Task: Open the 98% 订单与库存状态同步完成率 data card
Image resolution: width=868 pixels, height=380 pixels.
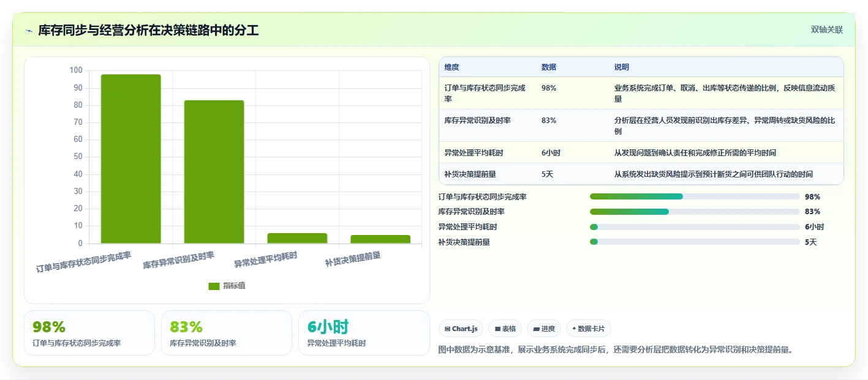Action: click(x=89, y=333)
